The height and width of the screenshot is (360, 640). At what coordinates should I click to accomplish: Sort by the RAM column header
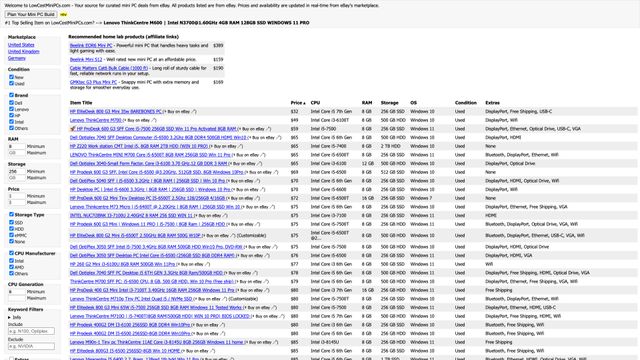click(367, 103)
